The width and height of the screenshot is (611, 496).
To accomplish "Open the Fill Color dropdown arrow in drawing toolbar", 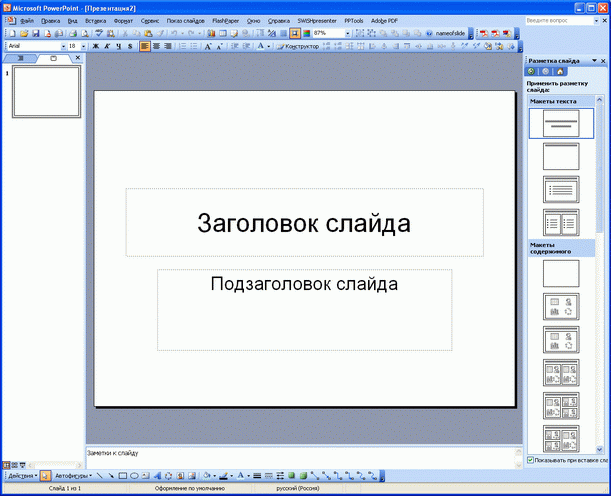I will [x=214, y=476].
